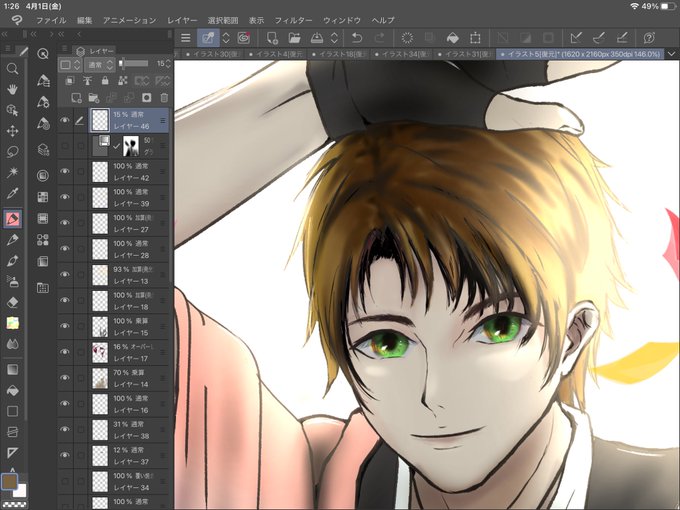
Task: Select the Eyedropper tool
Action: coord(13,193)
